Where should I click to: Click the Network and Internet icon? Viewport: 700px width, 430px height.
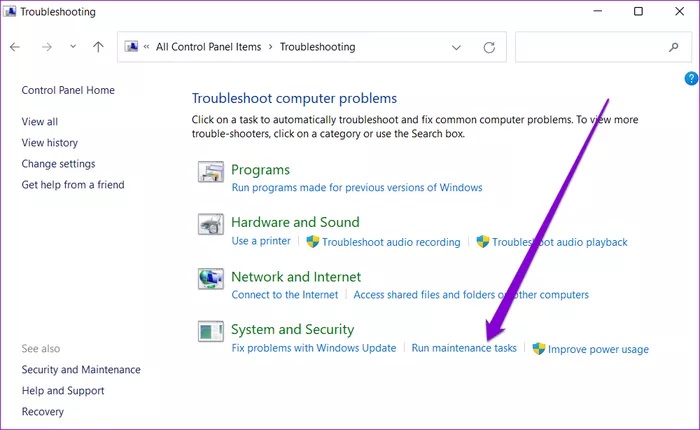click(211, 279)
